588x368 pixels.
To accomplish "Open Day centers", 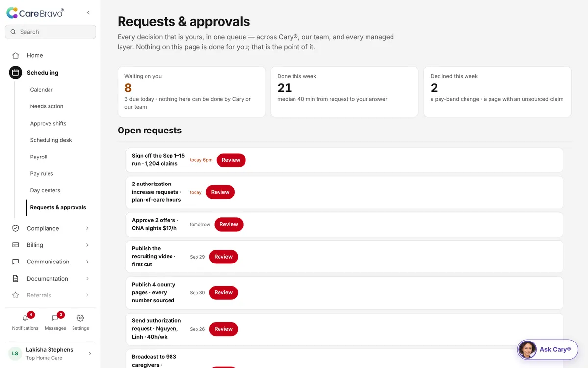I will click(45, 190).
